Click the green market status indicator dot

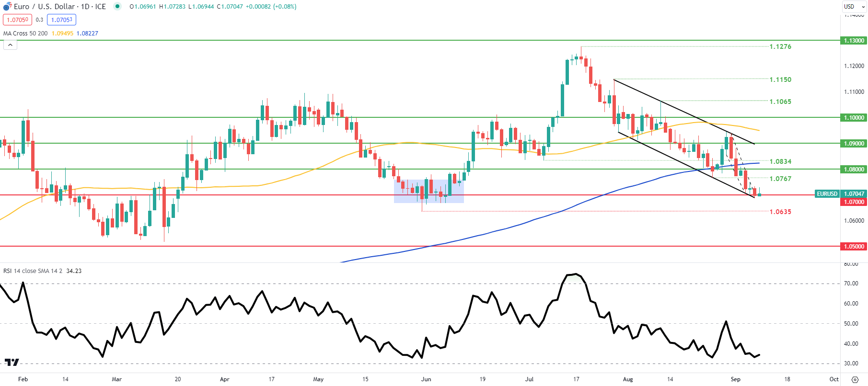coord(117,6)
